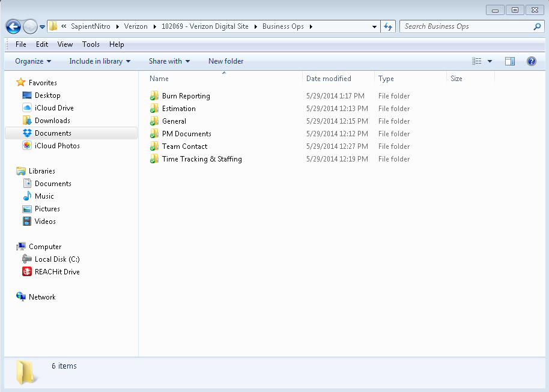Open Documents library under Libraries
Screen dimensions: 549x392
(53, 184)
